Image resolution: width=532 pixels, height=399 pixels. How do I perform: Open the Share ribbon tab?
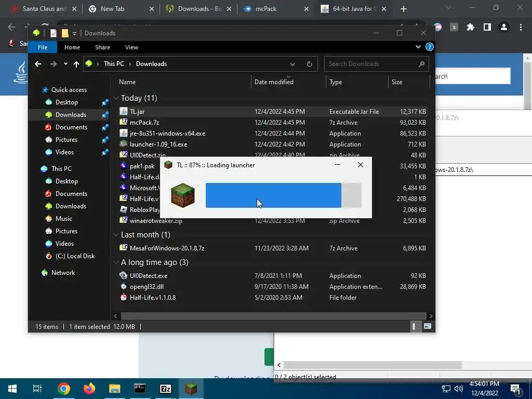coord(102,47)
